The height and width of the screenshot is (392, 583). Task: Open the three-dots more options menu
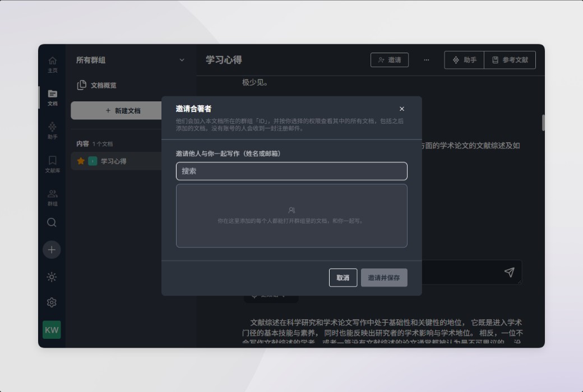click(x=427, y=60)
